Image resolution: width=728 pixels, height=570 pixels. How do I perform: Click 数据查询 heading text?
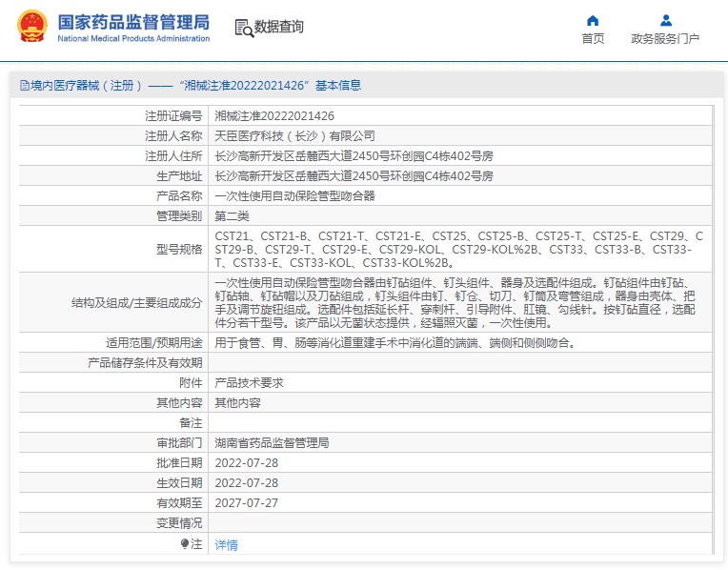[x=278, y=27]
